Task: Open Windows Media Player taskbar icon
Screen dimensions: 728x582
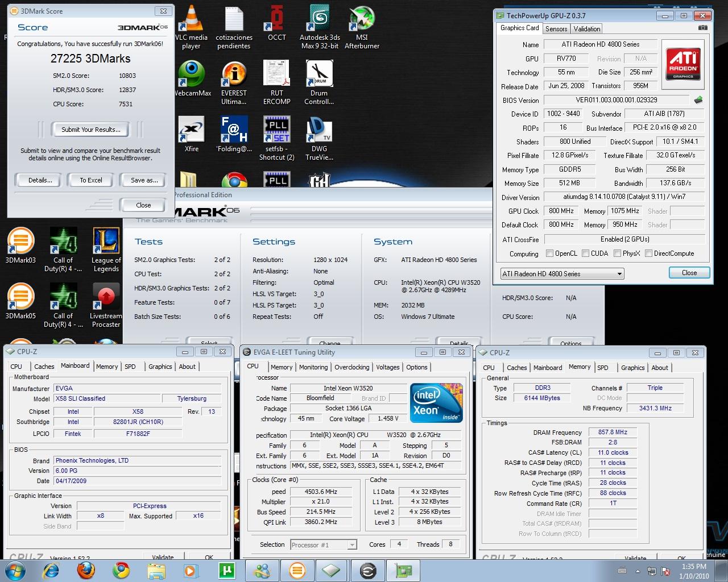Action: click(x=191, y=570)
